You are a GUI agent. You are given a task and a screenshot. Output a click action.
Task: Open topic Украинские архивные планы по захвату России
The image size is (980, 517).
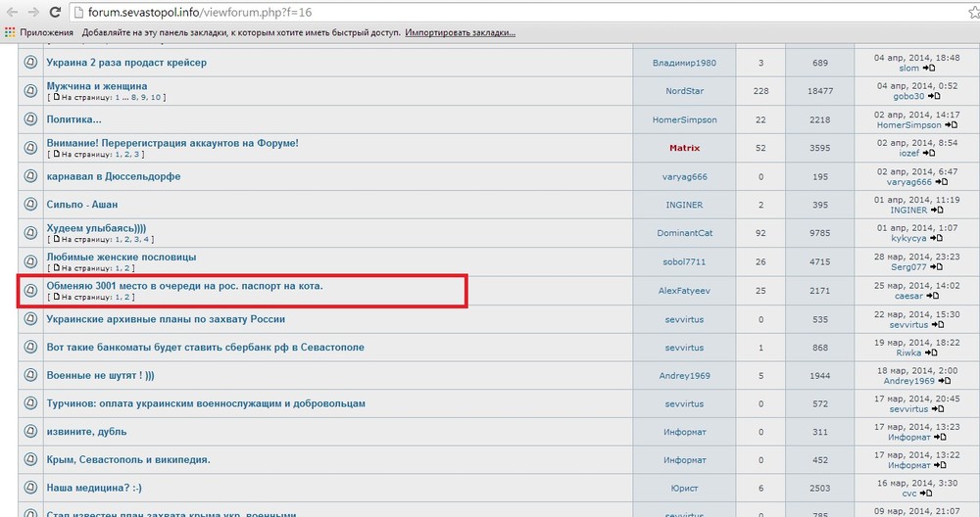click(166, 319)
